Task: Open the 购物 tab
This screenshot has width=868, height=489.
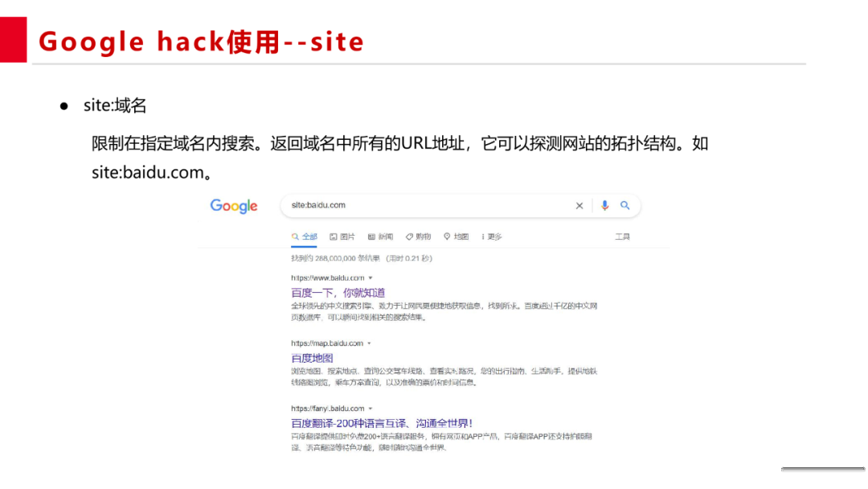Action: tap(418, 236)
